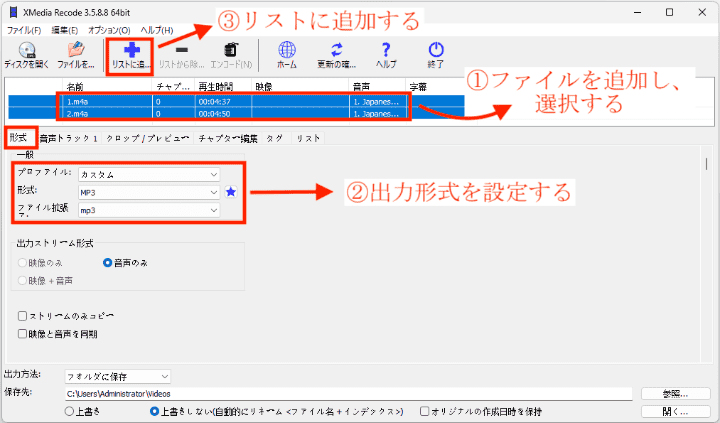Screen dimensions: 720x423
Task: Switch to the 形式 tab
Action: pyautogui.click(x=19, y=138)
